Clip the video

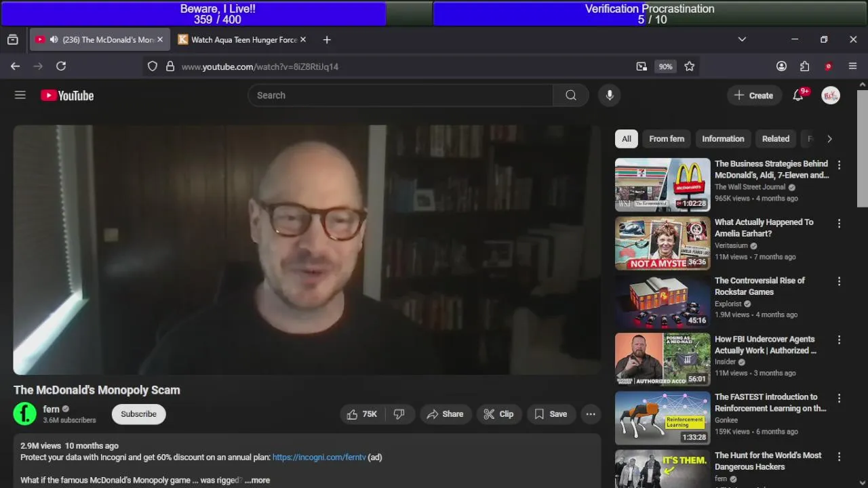coord(498,414)
